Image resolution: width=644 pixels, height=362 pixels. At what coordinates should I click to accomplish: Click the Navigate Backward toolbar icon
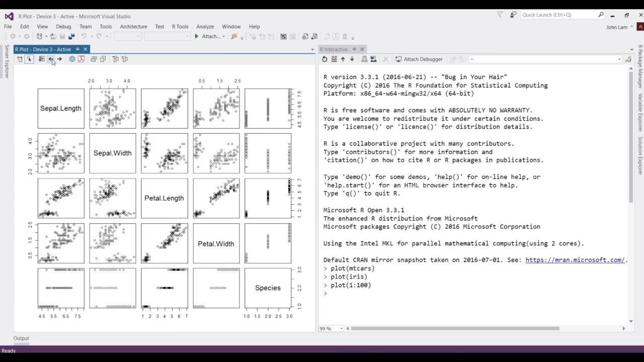click(x=13, y=36)
